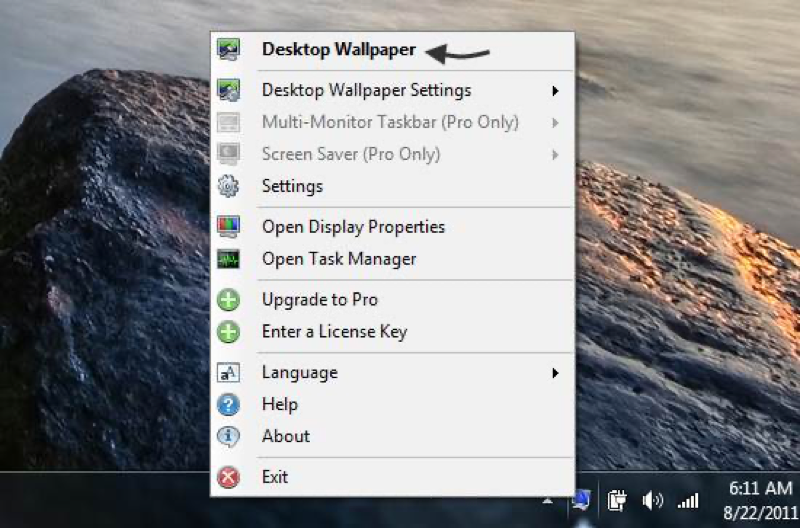
Task: Click the gear icon next to Settings
Action: (228, 186)
